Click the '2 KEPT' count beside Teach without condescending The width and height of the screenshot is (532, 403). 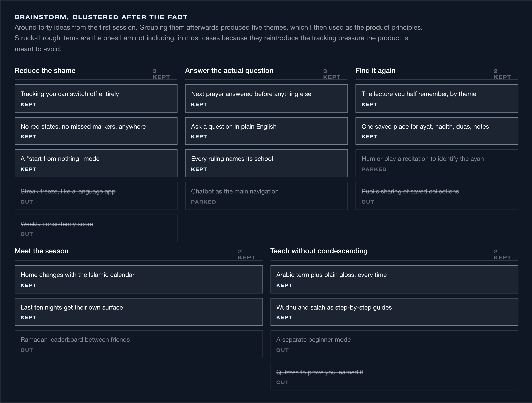[x=503, y=254]
